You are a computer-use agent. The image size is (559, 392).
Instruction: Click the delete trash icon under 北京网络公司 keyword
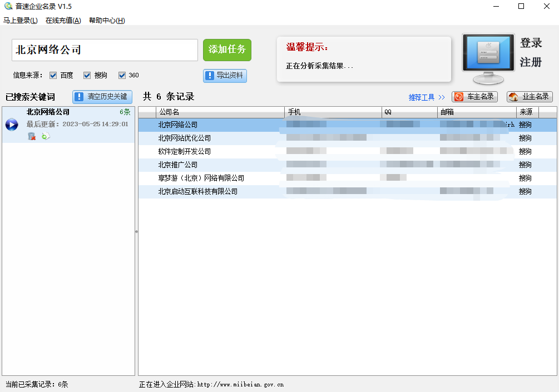point(32,136)
